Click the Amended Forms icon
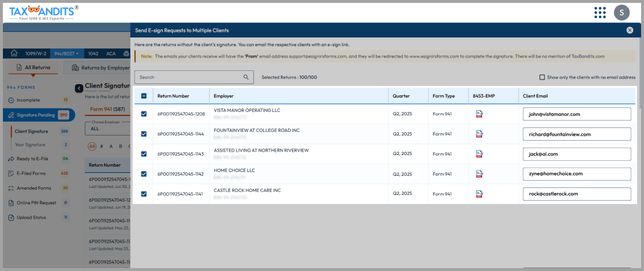The width and height of the screenshot is (644, 271). point(11,188)
